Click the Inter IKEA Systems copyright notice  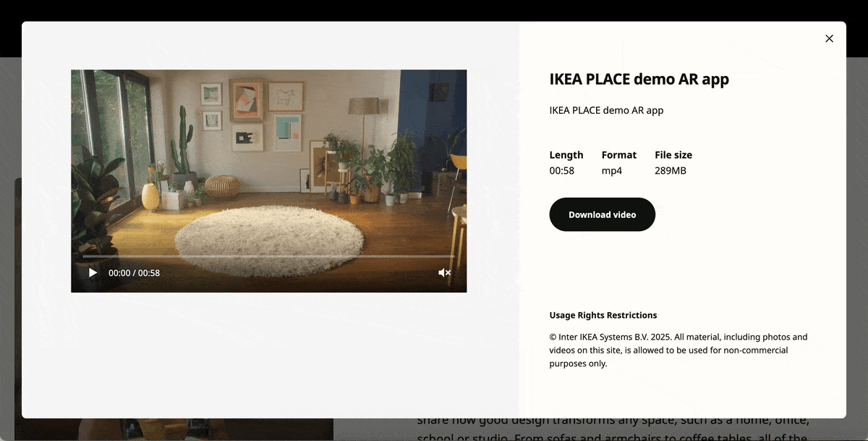pyautogui.click(x=678, y=350)
